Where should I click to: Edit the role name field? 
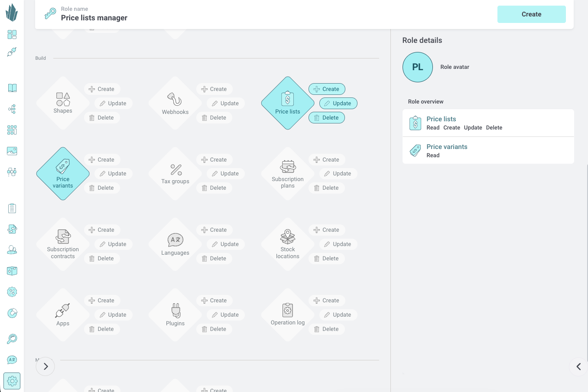(94, 18)
